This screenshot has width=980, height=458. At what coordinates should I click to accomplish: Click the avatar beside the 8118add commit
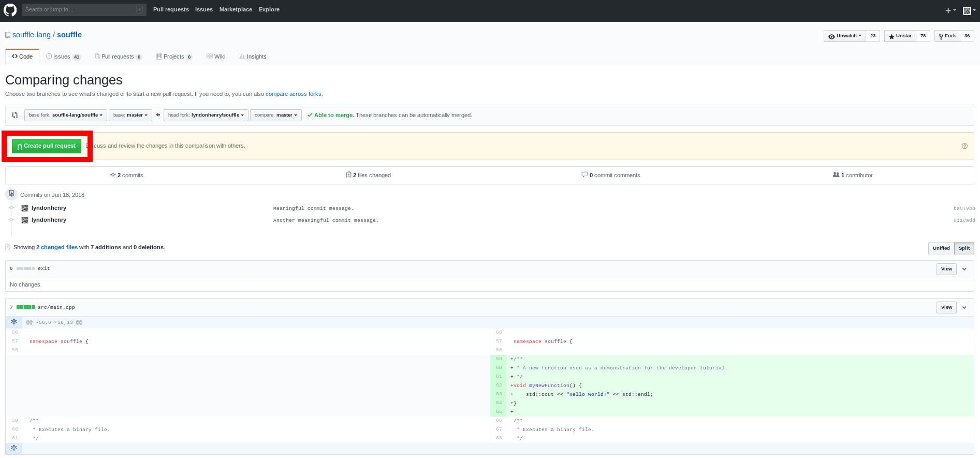point(24,220)
